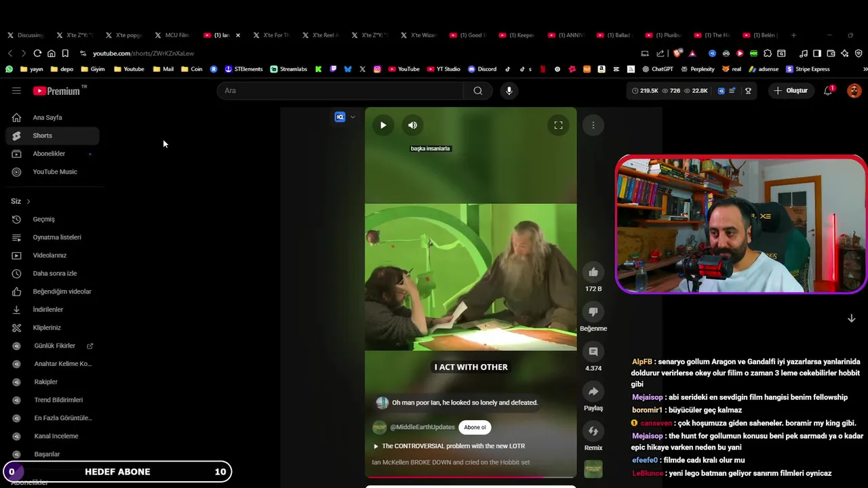868x488 pixels.
Task: Switch to the MCU Film browser tab
Action: [x=172, y=35]
